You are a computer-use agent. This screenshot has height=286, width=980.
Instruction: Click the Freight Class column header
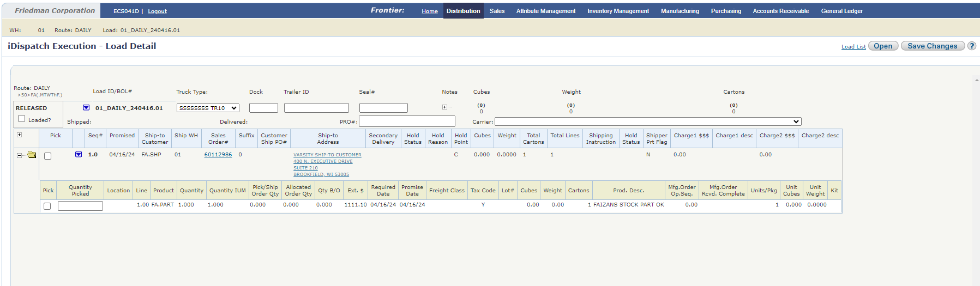tap(447, 191)
